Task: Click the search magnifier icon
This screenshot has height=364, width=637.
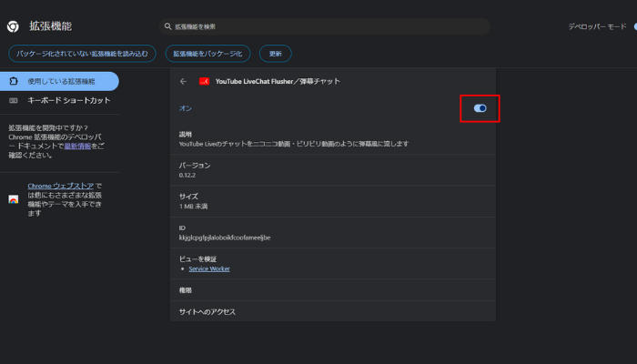Action: [167, 26]
